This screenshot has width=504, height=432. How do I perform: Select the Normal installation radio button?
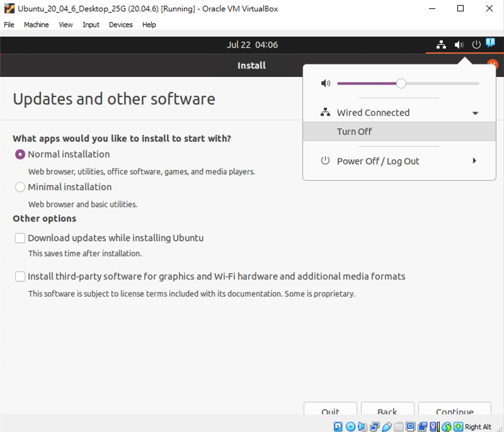click(20, 154)
